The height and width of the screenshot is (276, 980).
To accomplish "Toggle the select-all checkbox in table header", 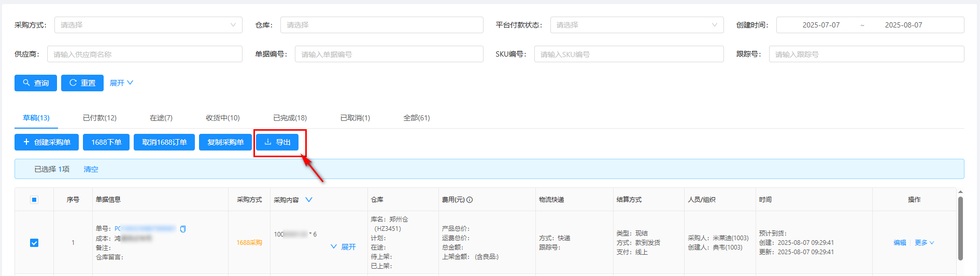I will pos(34,200).
